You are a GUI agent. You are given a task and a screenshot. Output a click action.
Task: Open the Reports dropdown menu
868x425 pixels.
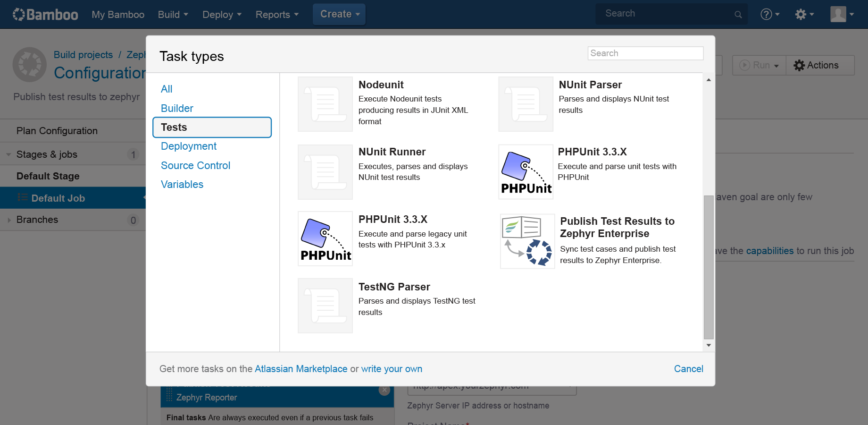[277, 14]
